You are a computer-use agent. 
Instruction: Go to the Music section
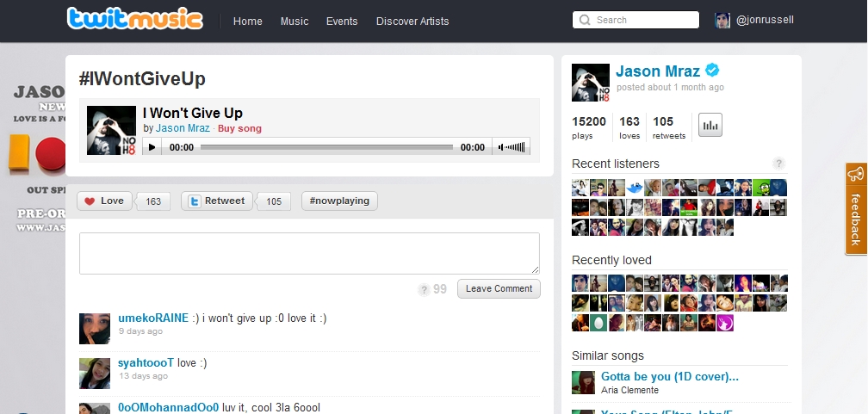[x=294, y=21]
